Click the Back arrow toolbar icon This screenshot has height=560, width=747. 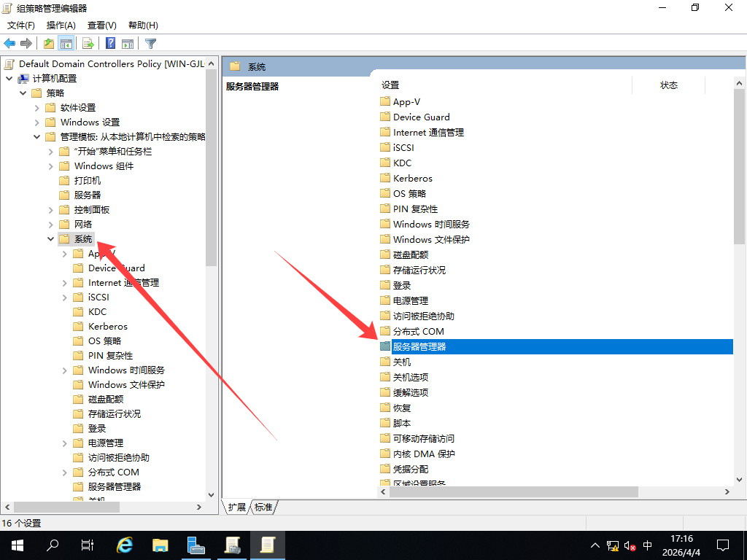(9, 44)
